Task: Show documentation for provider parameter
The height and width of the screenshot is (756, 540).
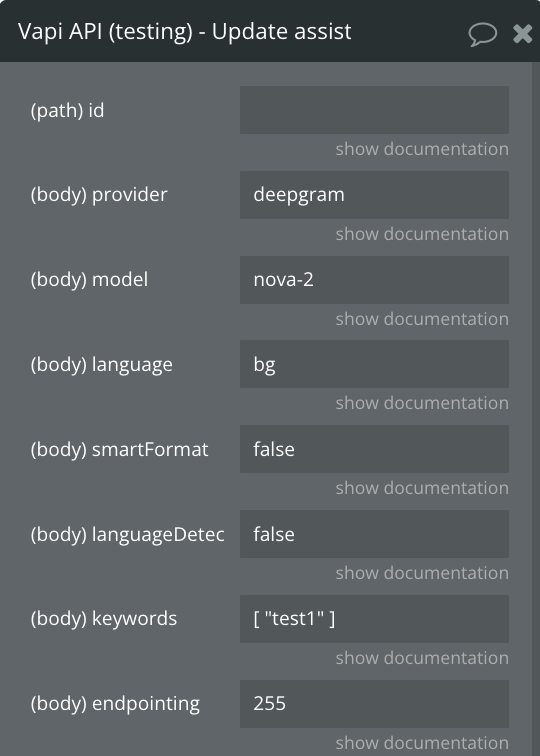Action: [422, 234]
